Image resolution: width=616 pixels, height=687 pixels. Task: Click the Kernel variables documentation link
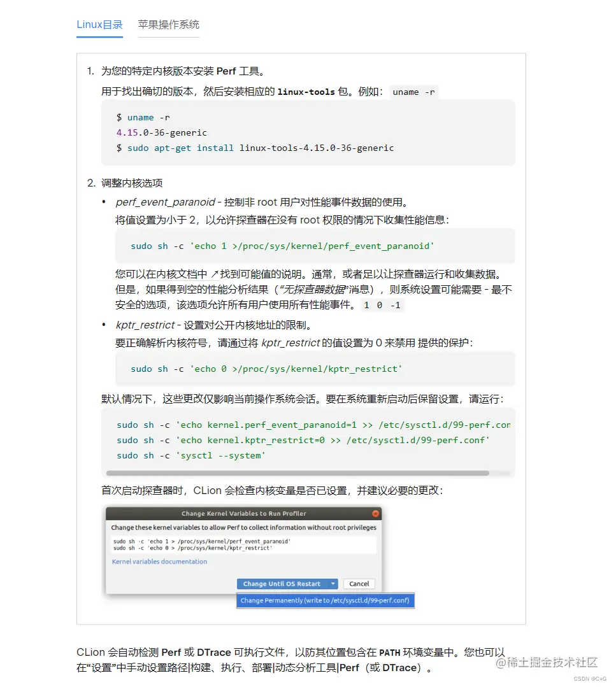(x=160, y=562)
